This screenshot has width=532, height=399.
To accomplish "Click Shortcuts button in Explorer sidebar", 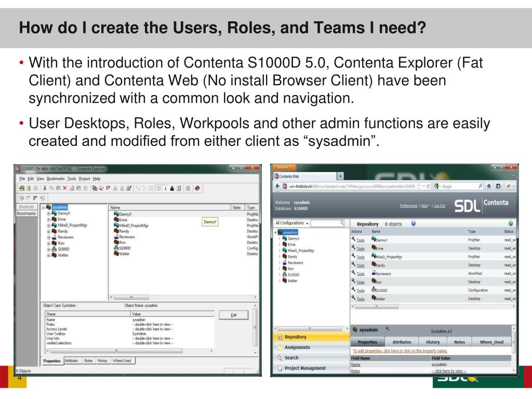I will (26, 207).
